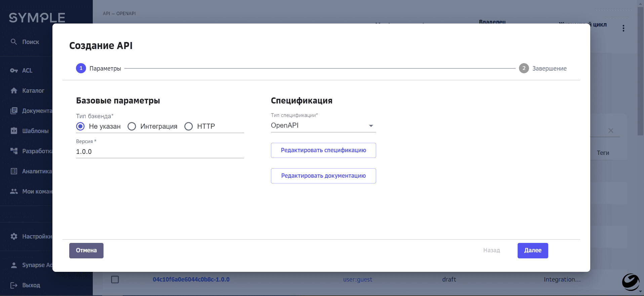Click the 'Отмена' button
644x296 pixels.
(86, 250)
